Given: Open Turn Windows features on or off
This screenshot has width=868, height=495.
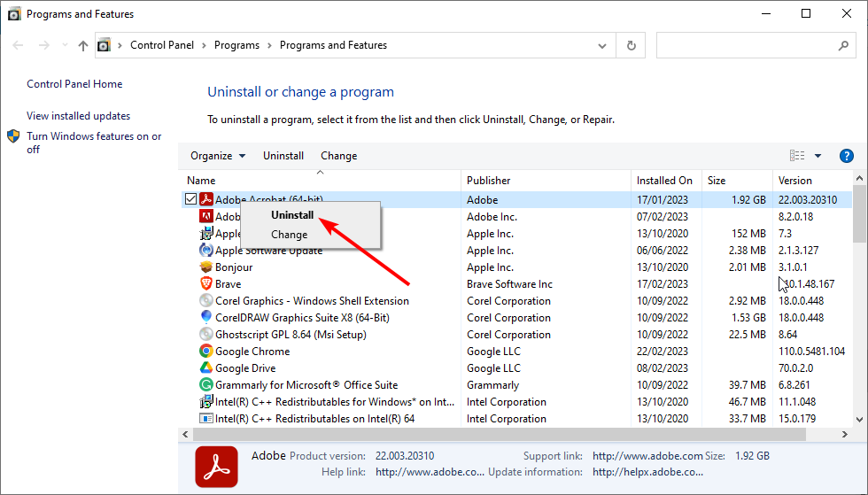Looking at the screenshot, I should [94, 143].
